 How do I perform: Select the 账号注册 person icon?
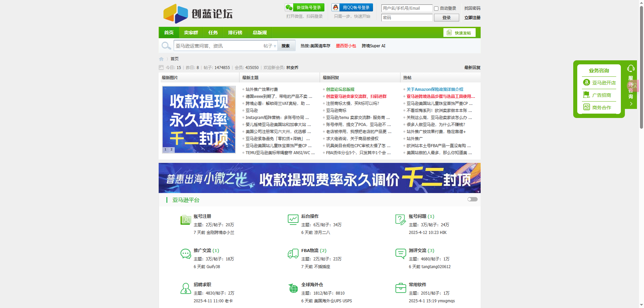(x=185, y=220)
